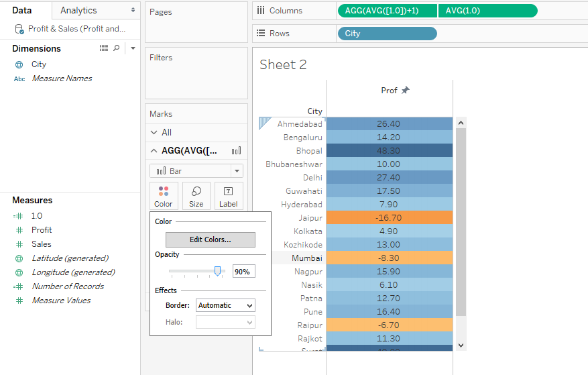Collapse the AGG(AVG marks section

(x=154, y=151)
